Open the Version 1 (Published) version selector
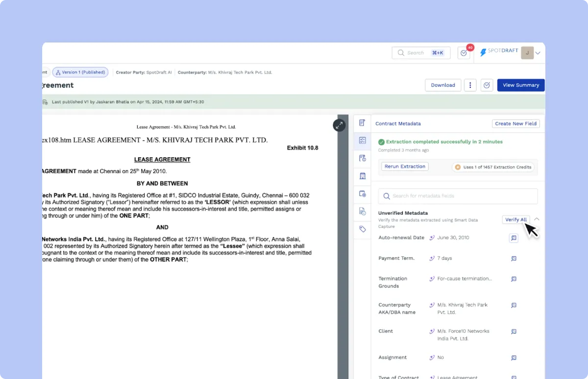 [x=80, y=72]
